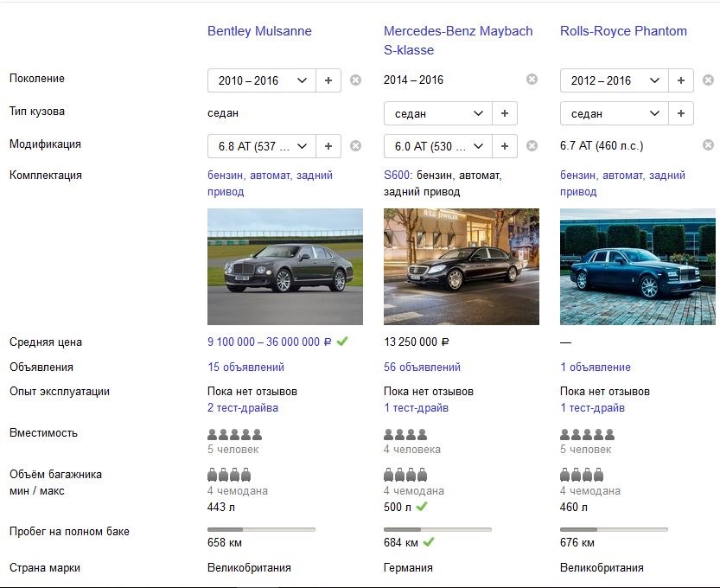Remove Mercedes-Benz Maybach 2014 – 2016 generation
The image size is (720, 588).
click(x=532, y=80)
